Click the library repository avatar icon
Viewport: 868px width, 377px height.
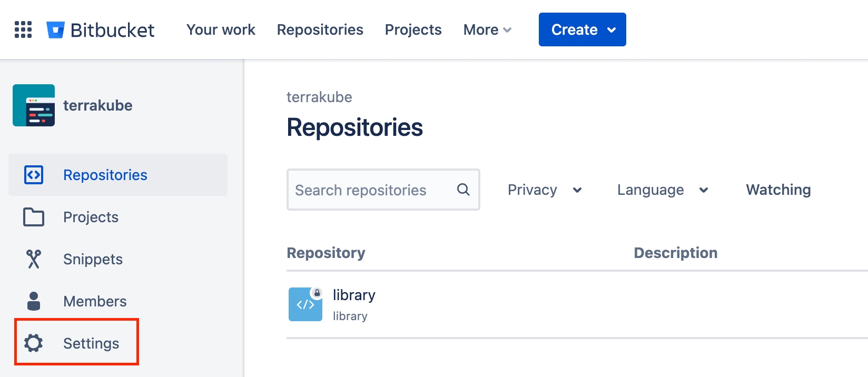pyautogui.click(x=305, y=304)
